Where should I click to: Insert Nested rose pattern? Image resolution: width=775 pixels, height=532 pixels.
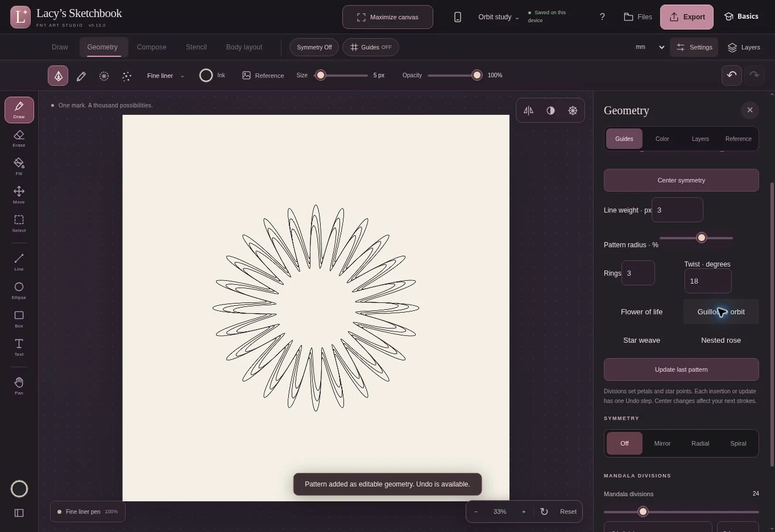[721, 340]
